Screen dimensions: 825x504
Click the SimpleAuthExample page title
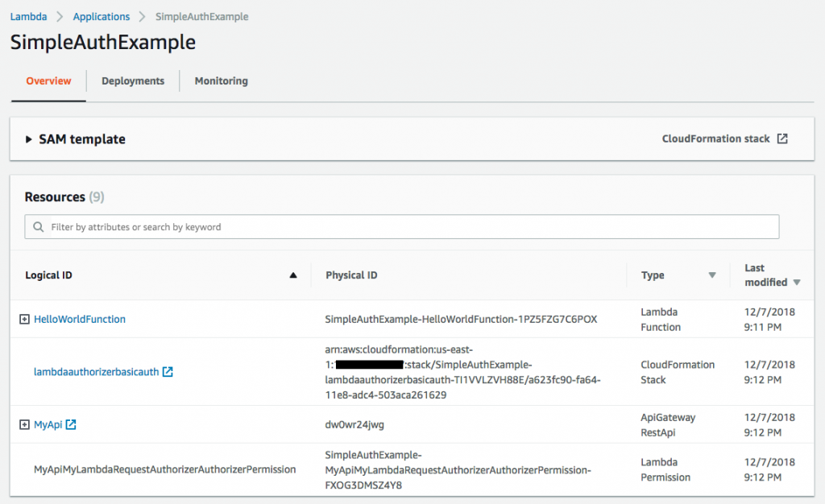(103, 42)
